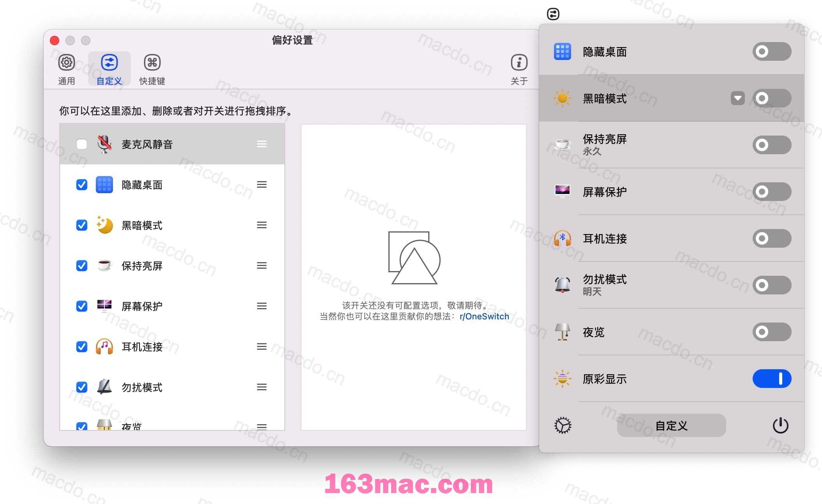Click the coffee cup 保持亮屏 icon in list
Image resolution: width=822 pixels, height=504 pixels.
click(104, 266)
